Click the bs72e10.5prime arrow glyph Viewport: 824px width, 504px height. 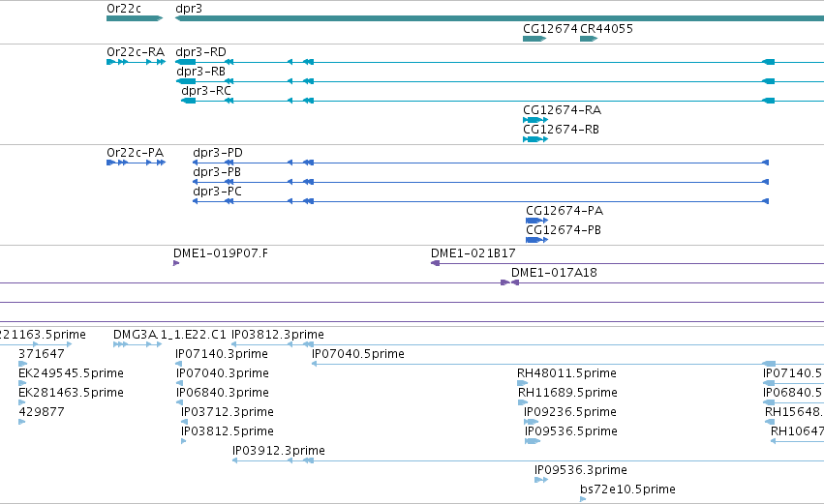(x=583, y=499)
